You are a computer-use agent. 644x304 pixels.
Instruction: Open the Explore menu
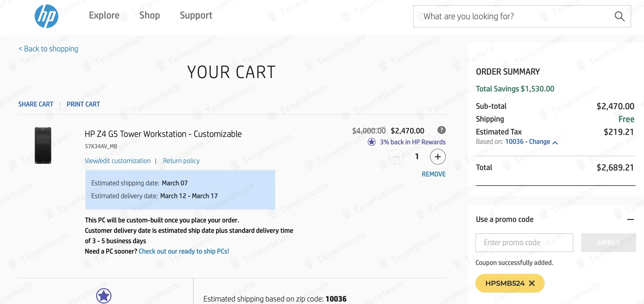[x=104, y=16]
